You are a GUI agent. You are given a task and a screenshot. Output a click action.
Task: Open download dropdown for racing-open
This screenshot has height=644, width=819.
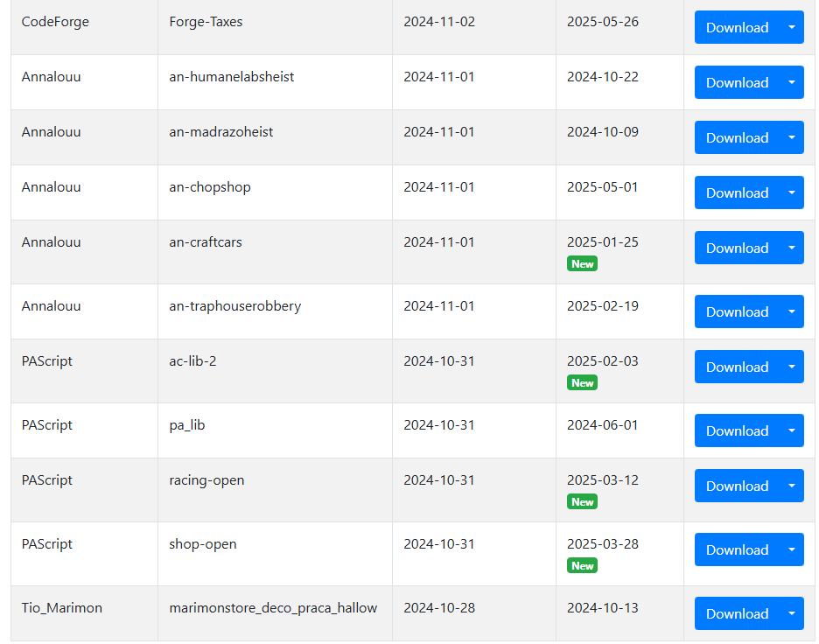click(792, 486)
